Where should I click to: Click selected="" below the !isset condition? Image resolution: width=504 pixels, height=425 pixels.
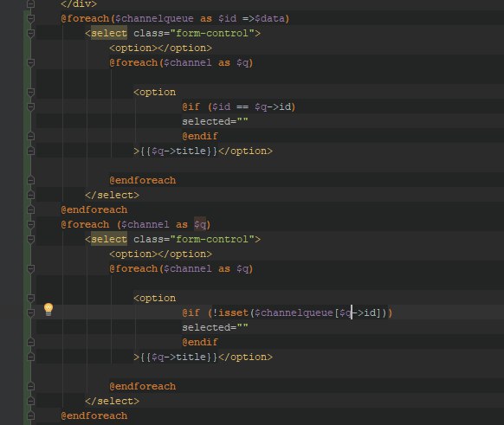click(x=215, y=328)
